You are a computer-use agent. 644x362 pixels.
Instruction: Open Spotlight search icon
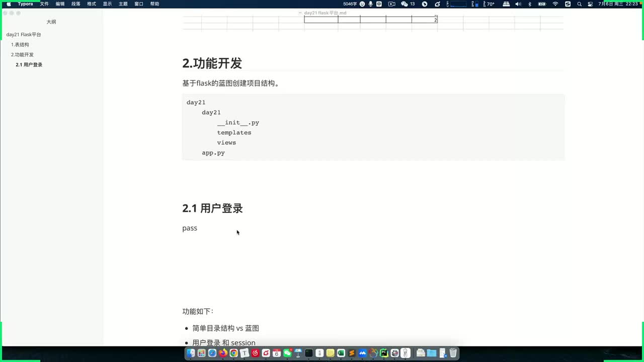[x=580, y=4]
